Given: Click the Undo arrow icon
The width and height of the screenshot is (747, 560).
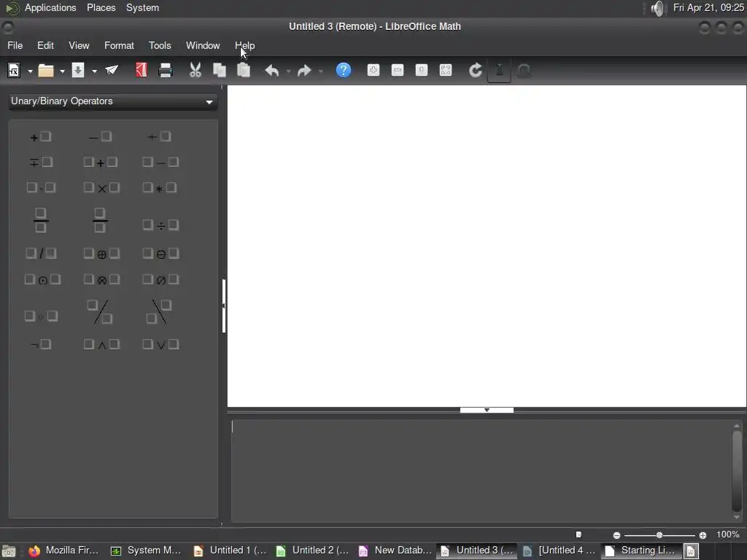Looking at the screenshot, I should pyautogui.click(x=271, y=71).
